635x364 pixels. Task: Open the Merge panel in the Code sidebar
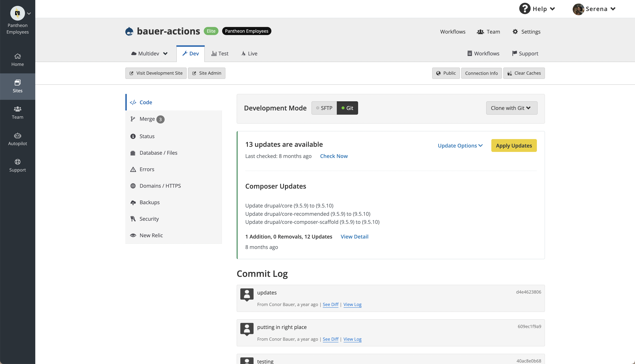(x=147, y=119)
